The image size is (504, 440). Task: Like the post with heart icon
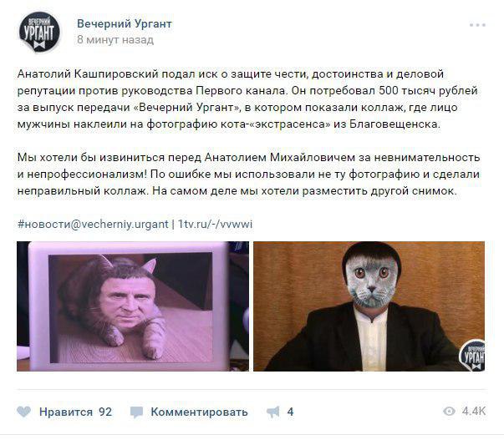point(23,412)
